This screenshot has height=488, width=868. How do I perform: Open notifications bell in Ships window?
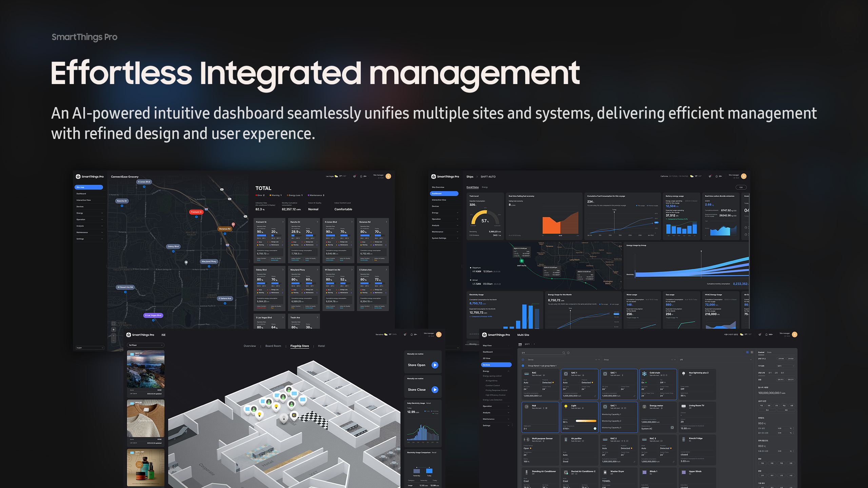pos(716,176)
